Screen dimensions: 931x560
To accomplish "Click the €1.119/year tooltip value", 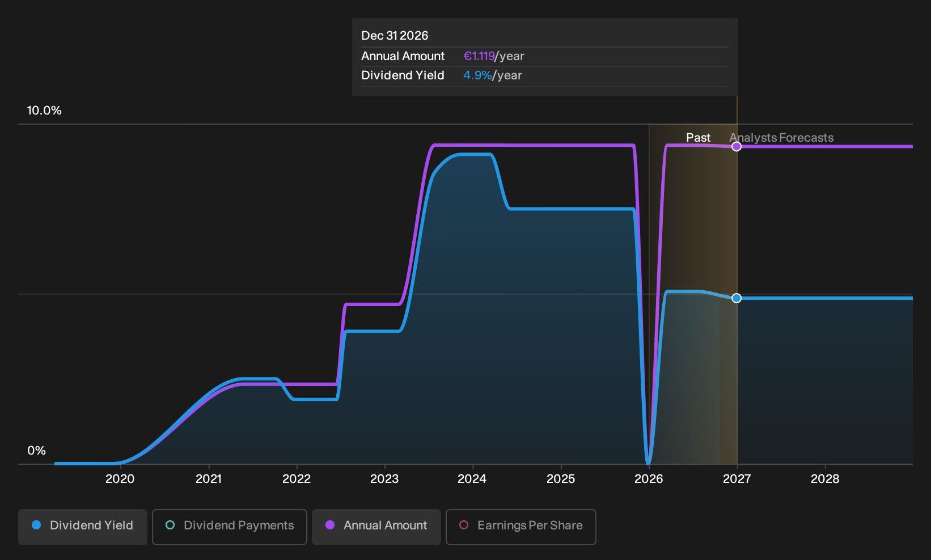I will click(494, 56).
